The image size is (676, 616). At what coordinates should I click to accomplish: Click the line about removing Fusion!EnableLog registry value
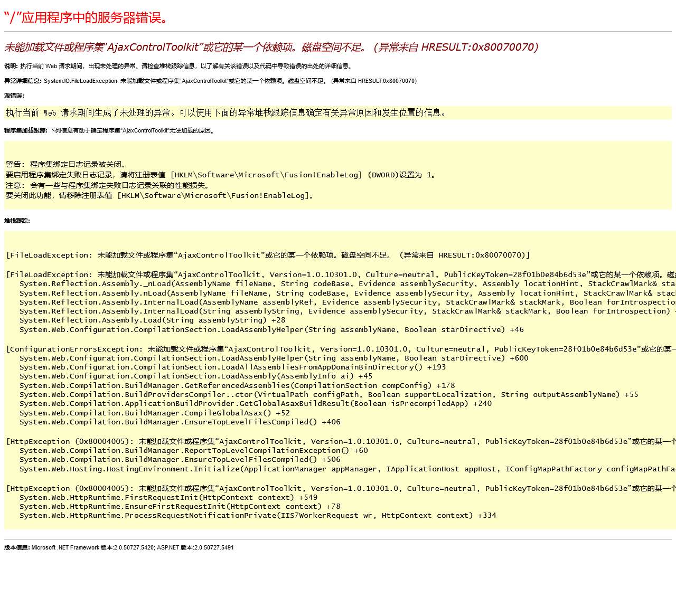click(161, 195)
